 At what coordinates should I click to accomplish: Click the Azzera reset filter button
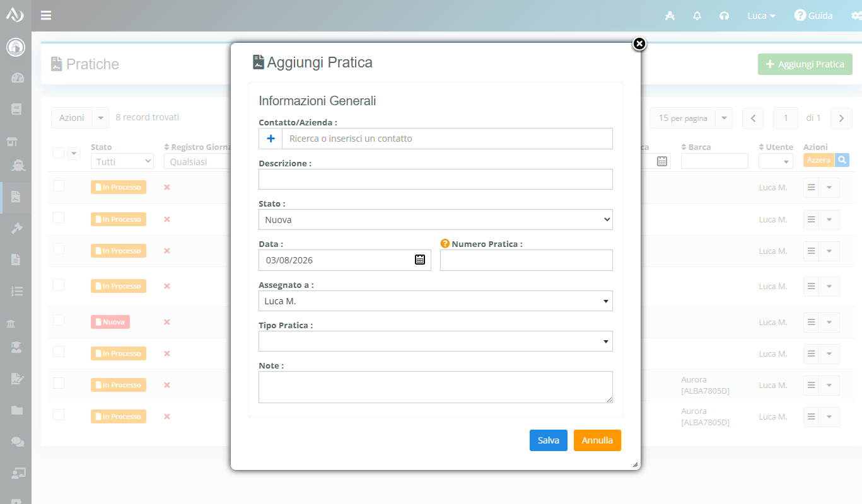pyautogui.click(x=818, y=160)
